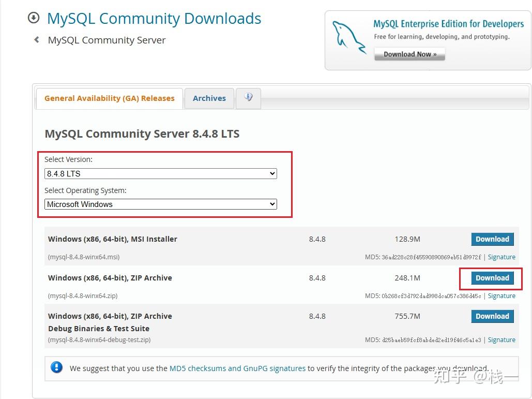
Task: Click the download circle icon beside page title
Action: 34,18
